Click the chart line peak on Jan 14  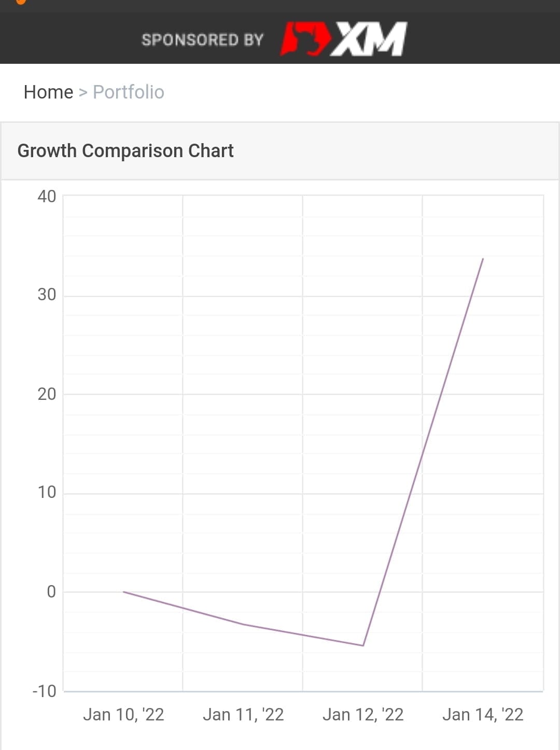pos(483,259)
